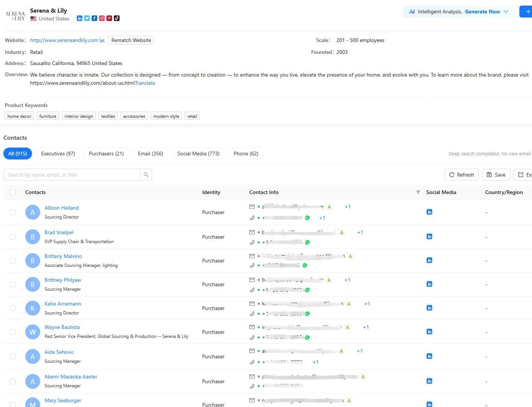Click the magnifier search icon
This screenshot has height=407, width=532.
(x=146, y=175)
